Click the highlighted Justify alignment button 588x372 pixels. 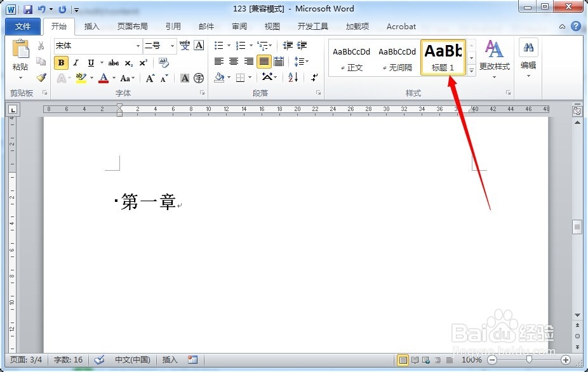tap(264, 61)
